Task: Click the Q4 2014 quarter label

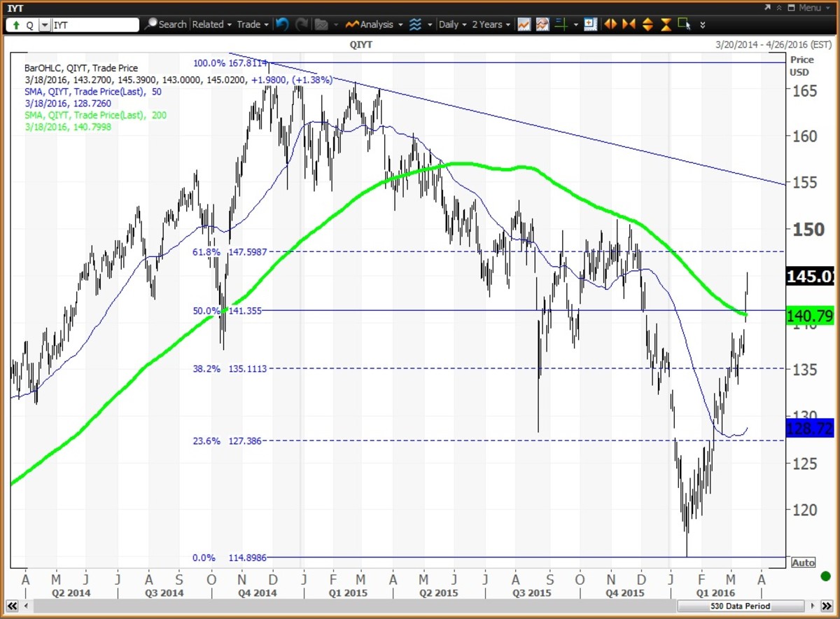Action: point(258,593)
